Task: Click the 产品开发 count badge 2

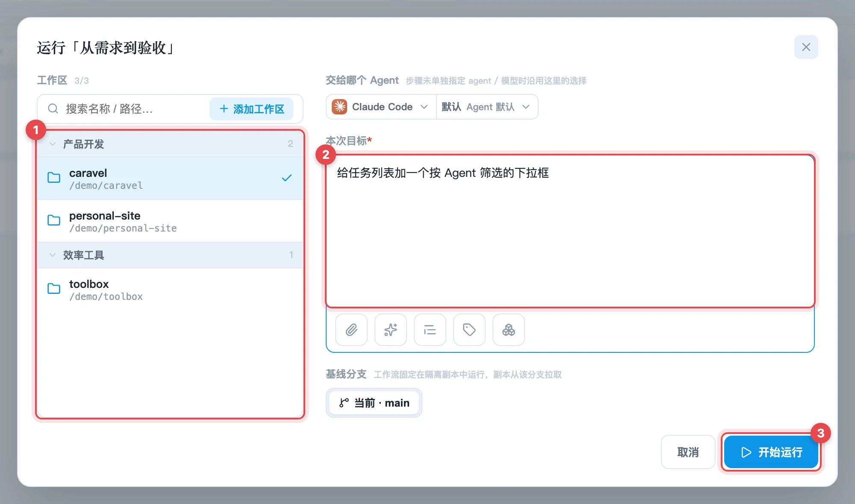Action: 290,144
